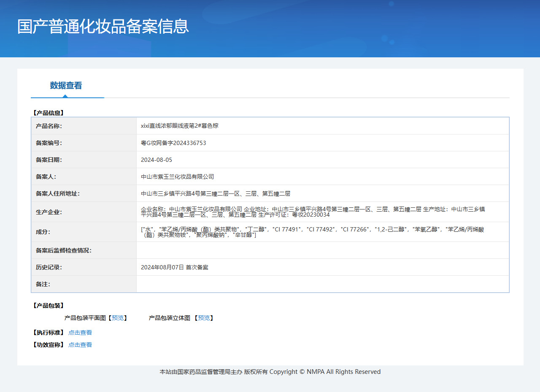The image size is (540, 392).
Task: Click 预览 link for 产品包装立体图
Action: coord(204,318)
